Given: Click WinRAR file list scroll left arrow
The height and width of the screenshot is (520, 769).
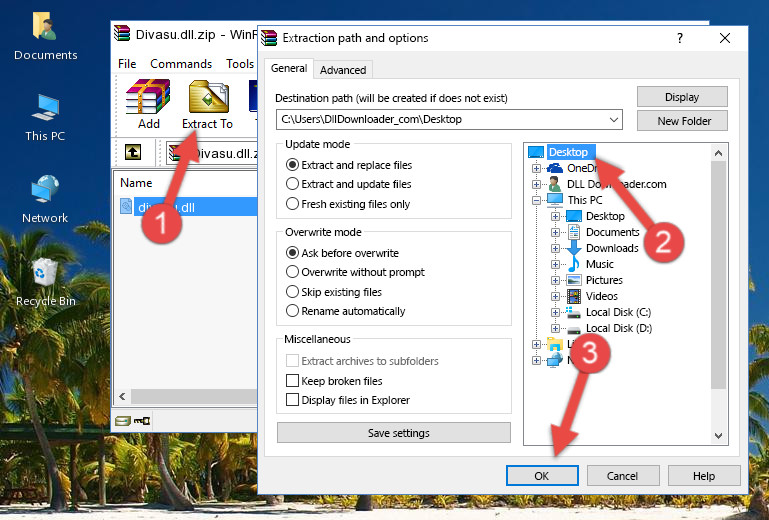Looking at the screenshot, I should coord(122,396).
